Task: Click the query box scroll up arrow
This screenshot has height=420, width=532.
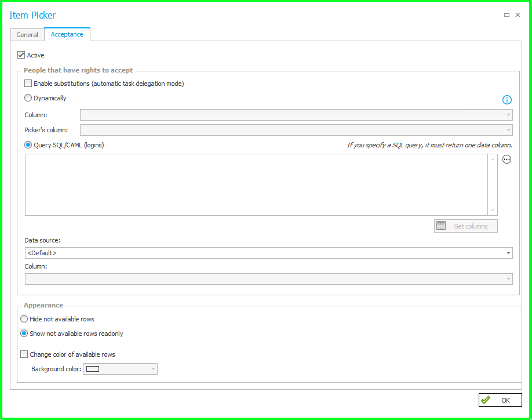Action: click(x=493, y=159)
